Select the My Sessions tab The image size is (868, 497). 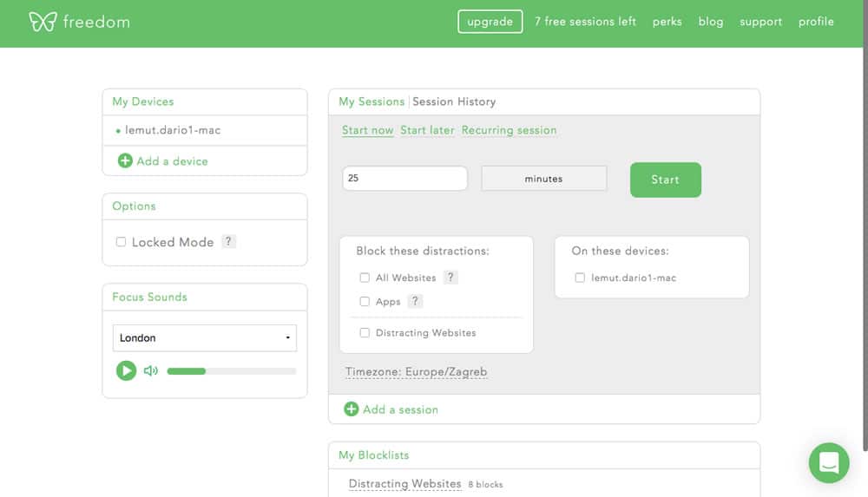tap(372, 101)
